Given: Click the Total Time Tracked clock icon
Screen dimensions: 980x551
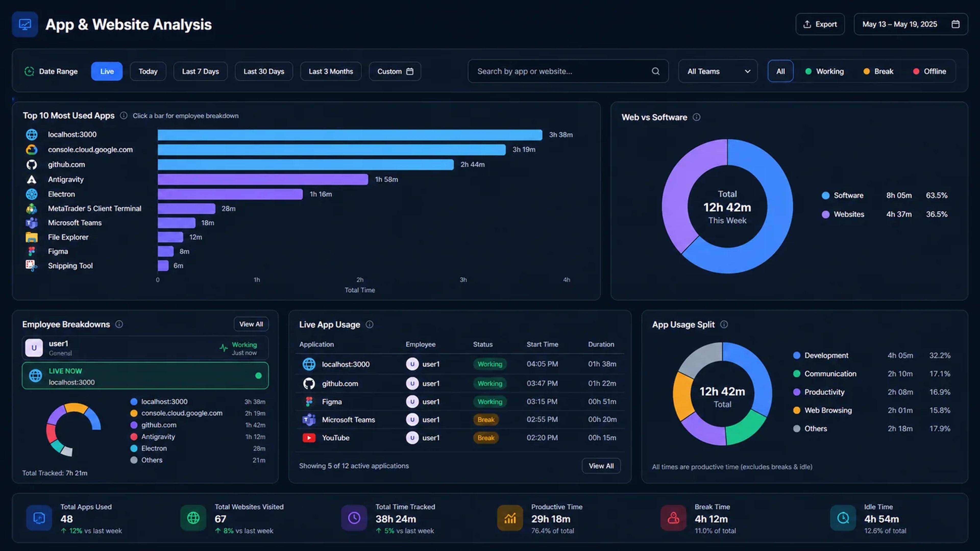Looking at the screenshot, I should click(x=354, y=518).
